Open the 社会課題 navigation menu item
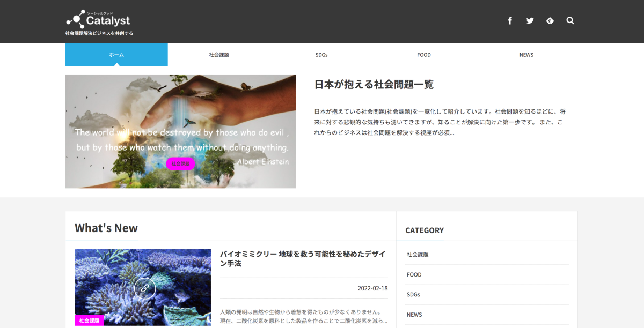 219,55
